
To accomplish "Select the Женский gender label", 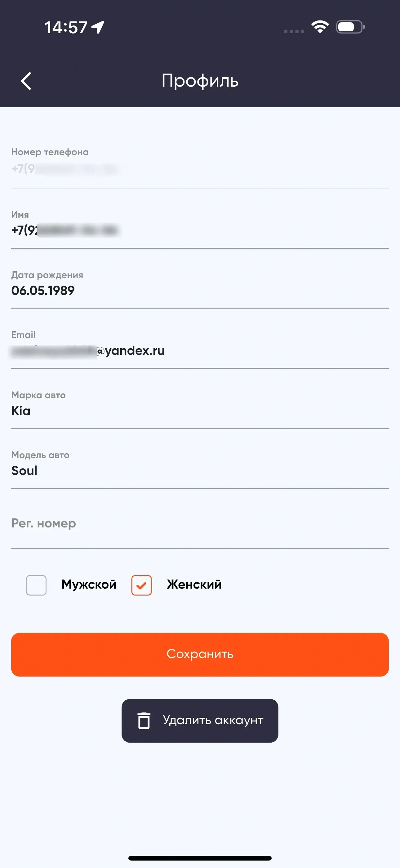I will [x=194, y=584].
